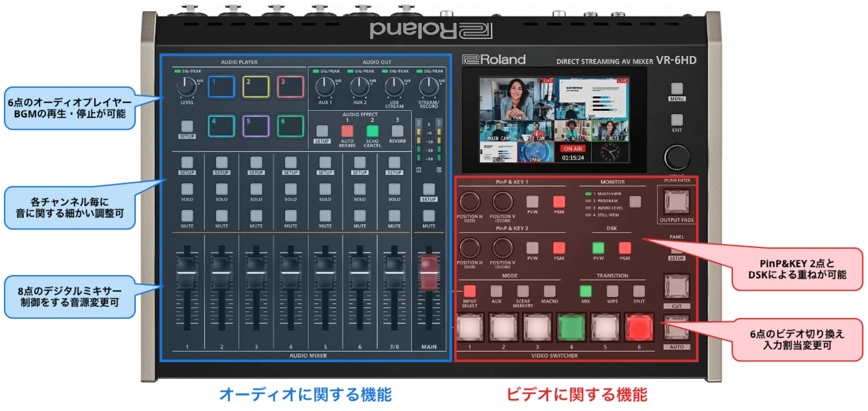
Task: Solo mixer channel 6
Action: click(360, 189)
